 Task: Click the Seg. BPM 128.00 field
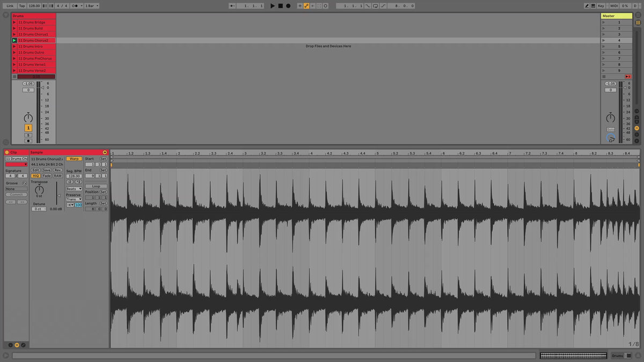pos(74,176)
